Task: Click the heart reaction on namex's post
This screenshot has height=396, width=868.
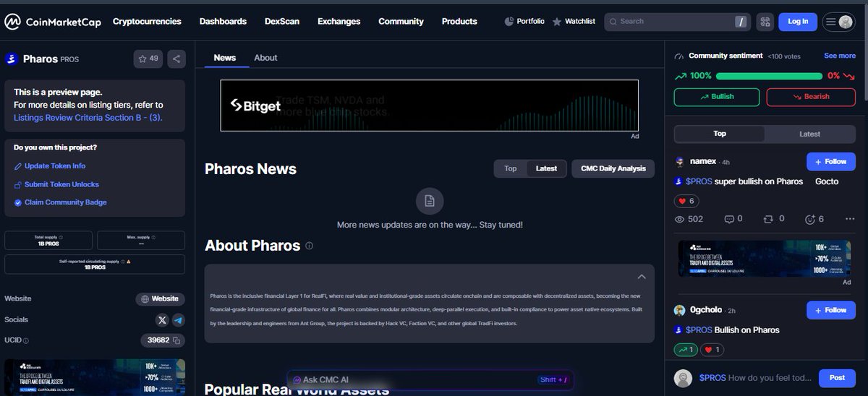Action: pyautogui.click(x=685, y=201)
